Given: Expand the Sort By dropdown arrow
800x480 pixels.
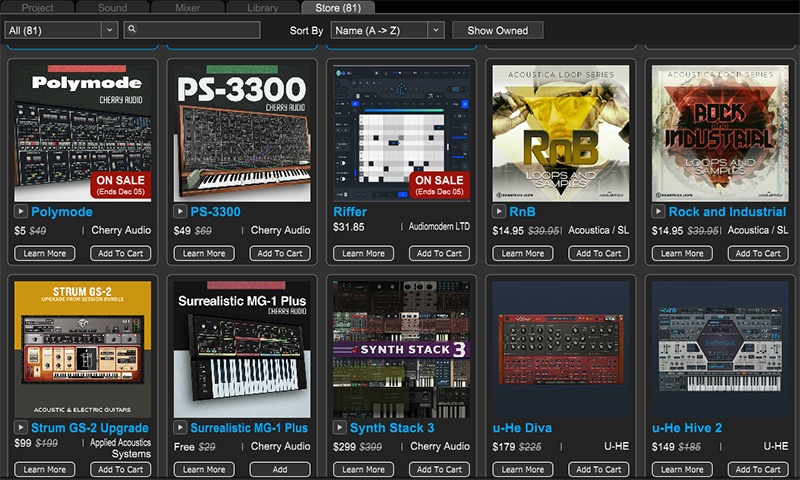Looking at the screenshot, I should [x=436, y=30].
